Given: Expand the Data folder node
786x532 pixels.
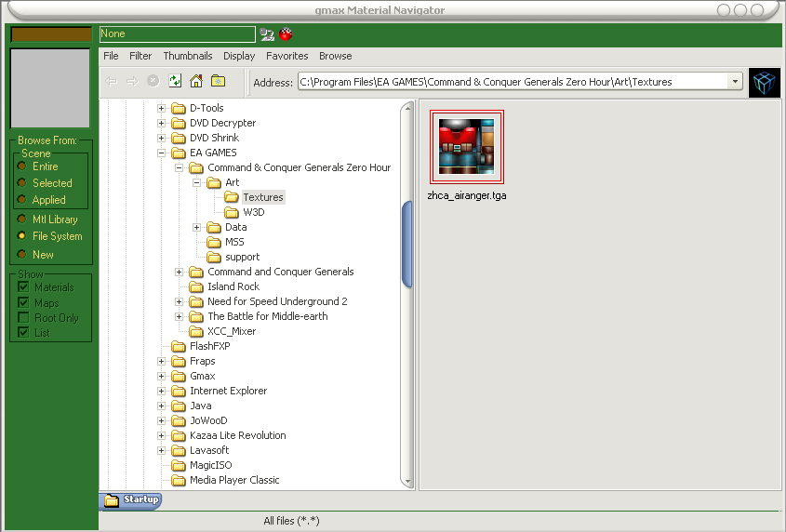Looking at the screenshot, I should pyautogui.click(x=197, y=228).
